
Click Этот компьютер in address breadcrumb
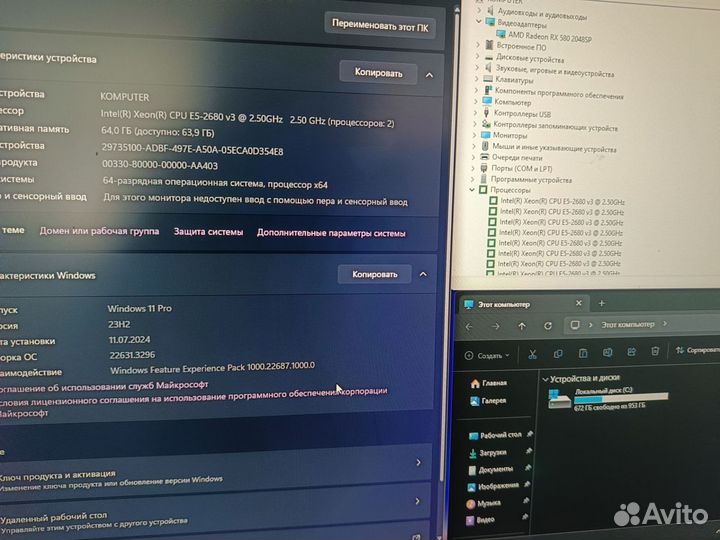click(x=628, y=324)
